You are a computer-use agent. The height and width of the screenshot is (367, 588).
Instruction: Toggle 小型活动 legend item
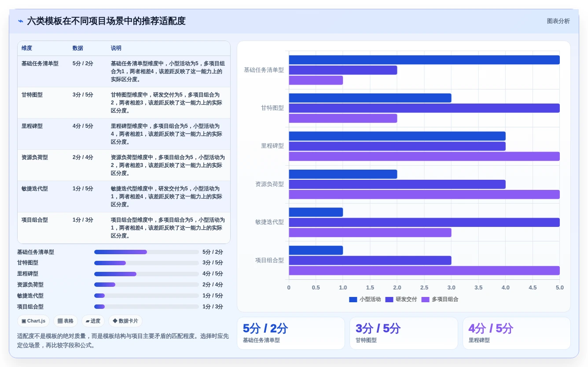tap(365, 299)
